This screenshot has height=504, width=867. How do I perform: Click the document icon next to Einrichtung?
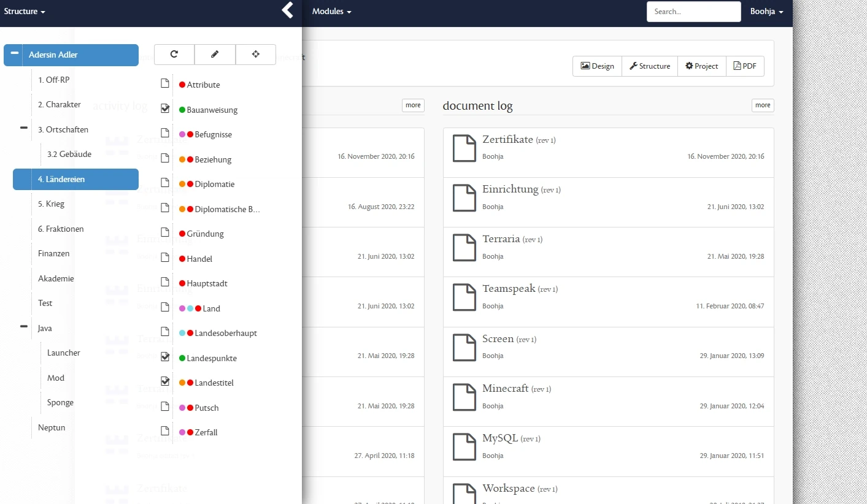[x=464, y=197]
